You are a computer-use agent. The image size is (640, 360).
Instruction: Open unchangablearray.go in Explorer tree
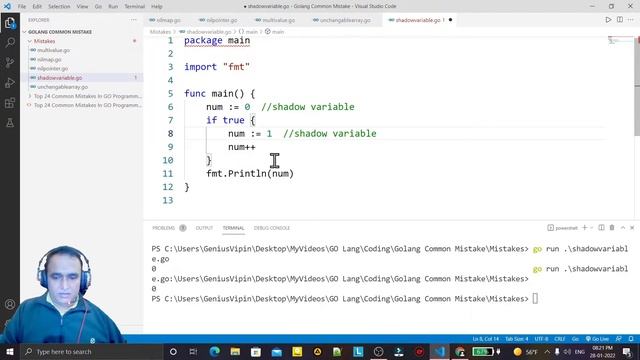click(x=62, y=87)
